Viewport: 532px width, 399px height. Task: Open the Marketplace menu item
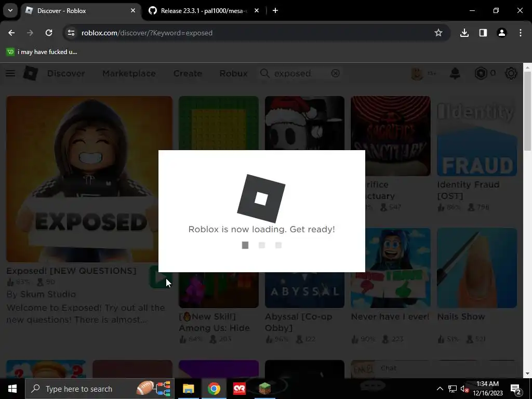click(x=129, y=73)
